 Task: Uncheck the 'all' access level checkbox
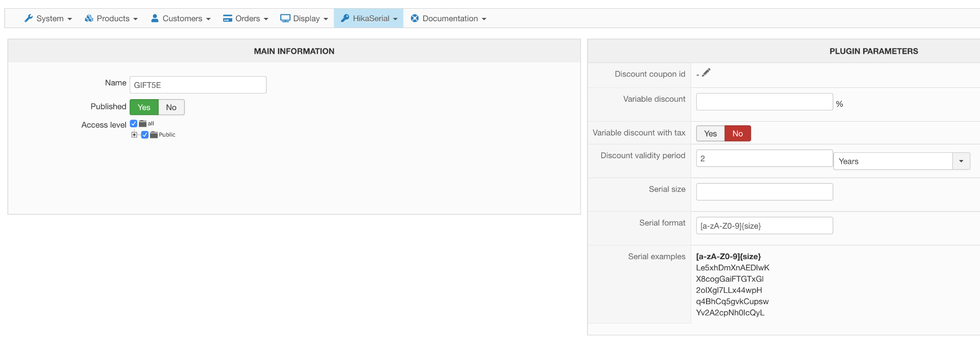(x=134, y=124)
